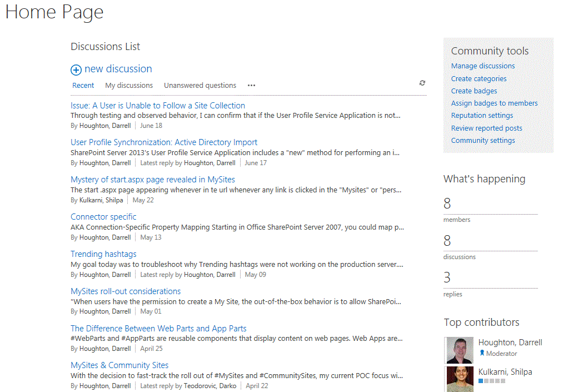The image size is (568, 392).
Task: Click the Moderator ribbon badge icon
Action: click(x=482, y=353)
